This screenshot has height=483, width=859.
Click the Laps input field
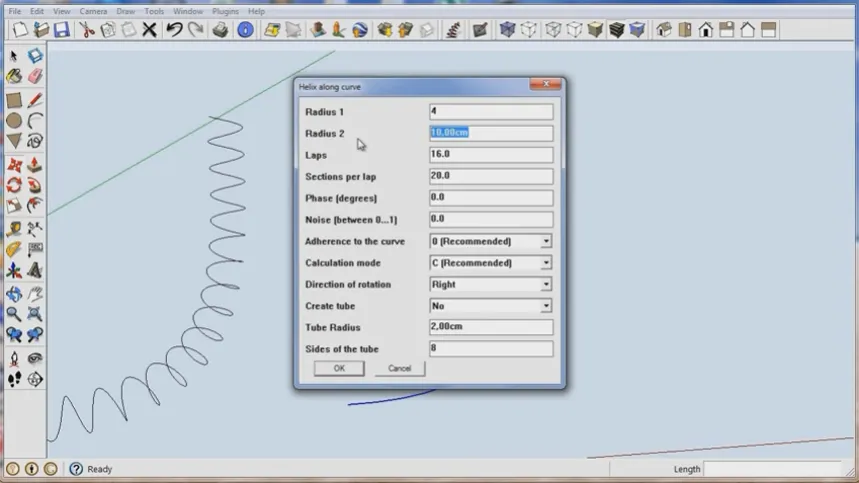click(x=491, y=154)
